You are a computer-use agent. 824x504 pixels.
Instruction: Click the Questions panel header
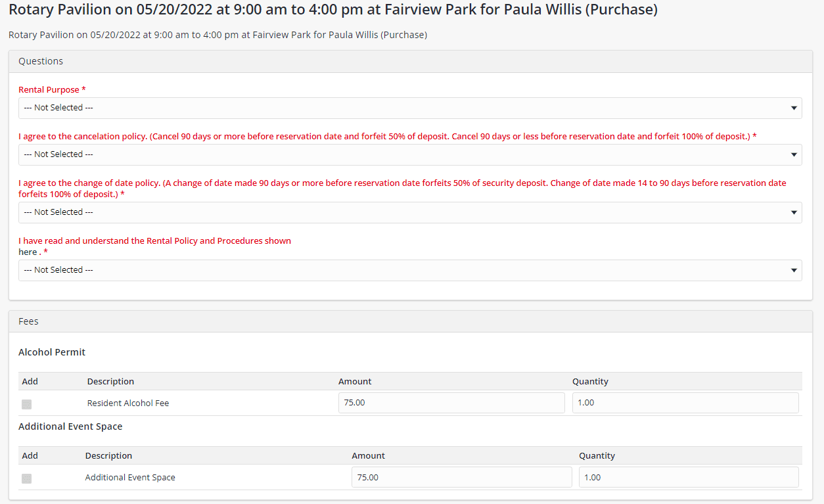pyautogui.click(x=41, y=61)
